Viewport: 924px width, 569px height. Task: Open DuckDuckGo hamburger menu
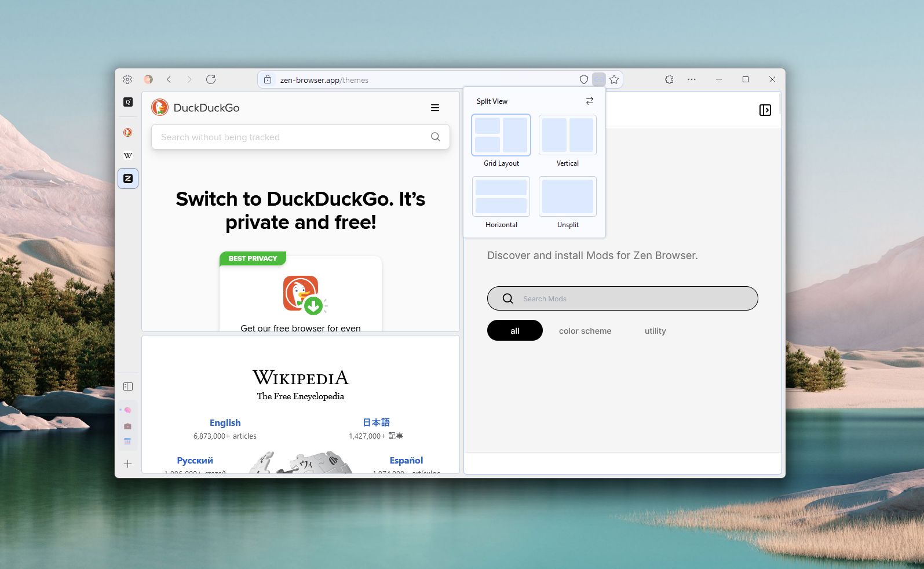click(435, 108)
